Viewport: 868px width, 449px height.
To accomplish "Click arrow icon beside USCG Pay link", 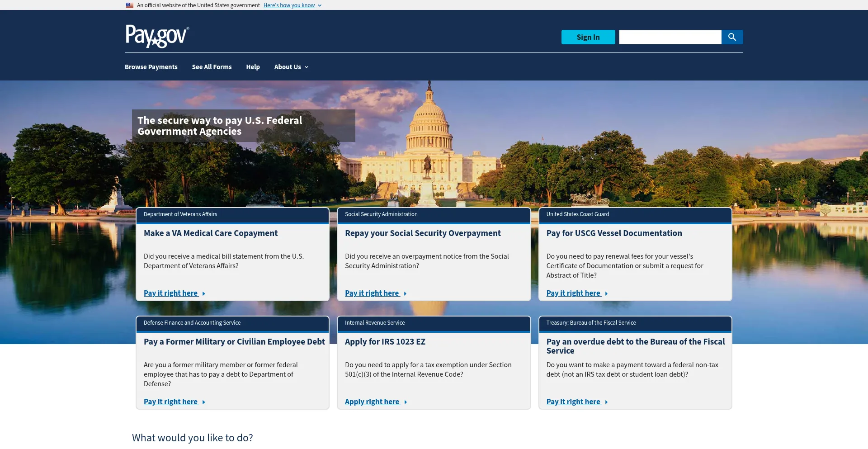I will pos(606,294).
